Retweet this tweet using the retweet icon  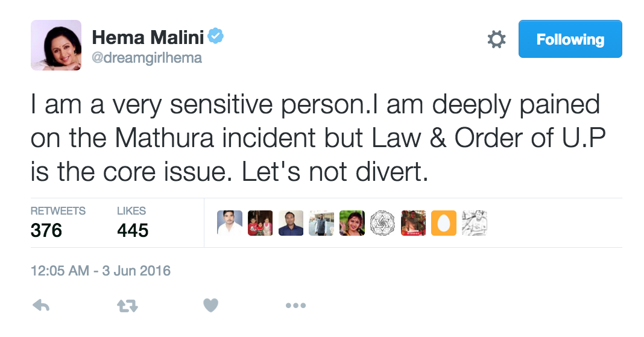point(127,306)
